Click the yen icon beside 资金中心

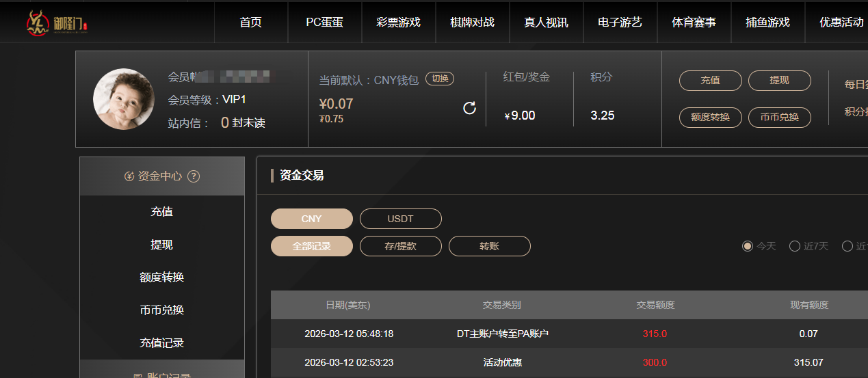coord(129,176)
